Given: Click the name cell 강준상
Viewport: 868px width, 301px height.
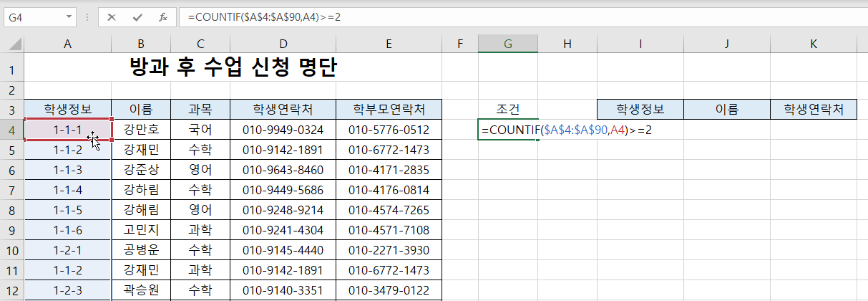Looking at the screenshot, I should click(141, 170).
